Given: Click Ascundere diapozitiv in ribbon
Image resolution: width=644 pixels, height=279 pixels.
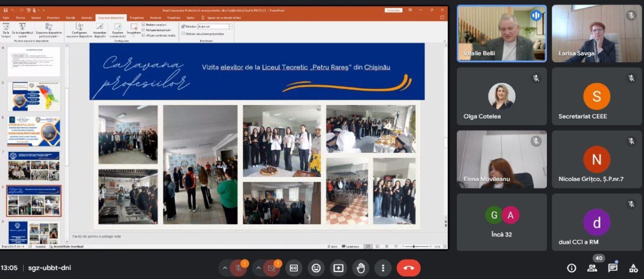Looking at the screenshot, I should (x=100, y=30).
